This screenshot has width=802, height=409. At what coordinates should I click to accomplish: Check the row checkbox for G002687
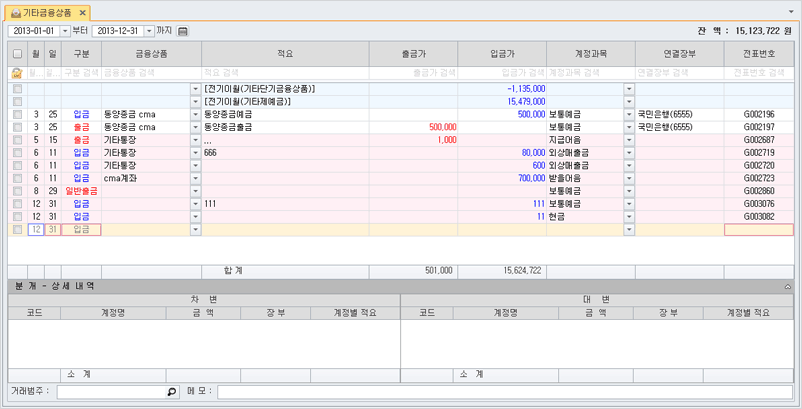(17, 140)
